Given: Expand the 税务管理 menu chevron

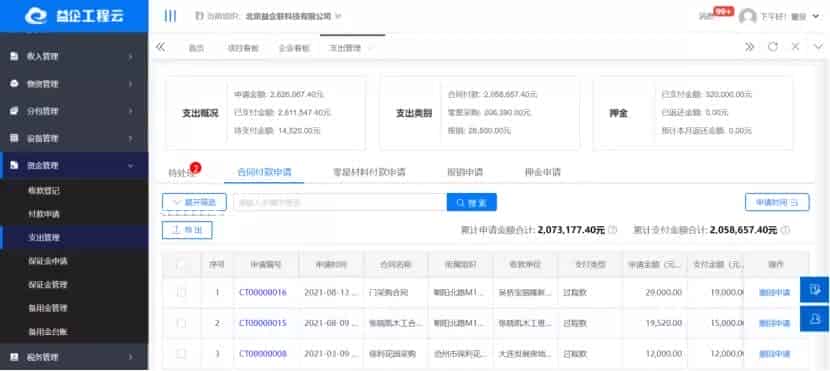Looking at the screenshot, I should (131, 357).
